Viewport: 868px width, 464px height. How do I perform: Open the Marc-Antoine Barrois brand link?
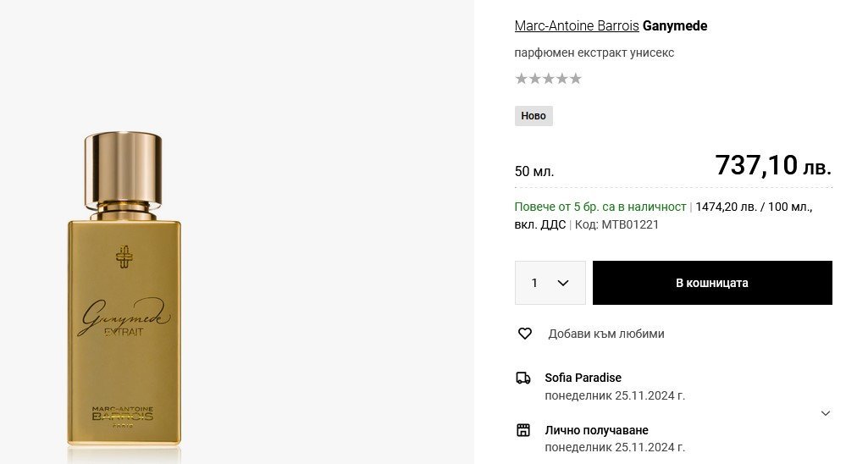click(x=577, y=25)
